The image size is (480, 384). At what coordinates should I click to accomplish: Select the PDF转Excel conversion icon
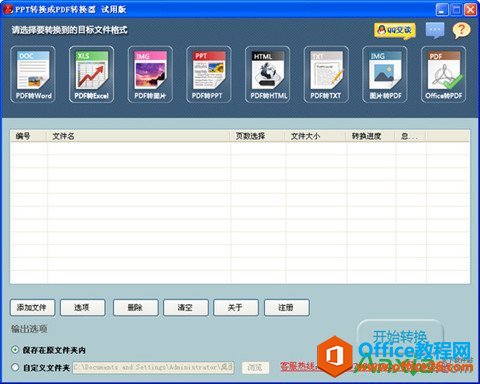point(91,74)
